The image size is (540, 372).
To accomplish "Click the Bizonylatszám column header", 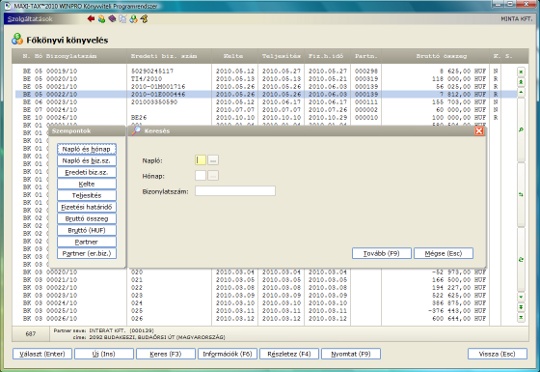I will 71,56.
